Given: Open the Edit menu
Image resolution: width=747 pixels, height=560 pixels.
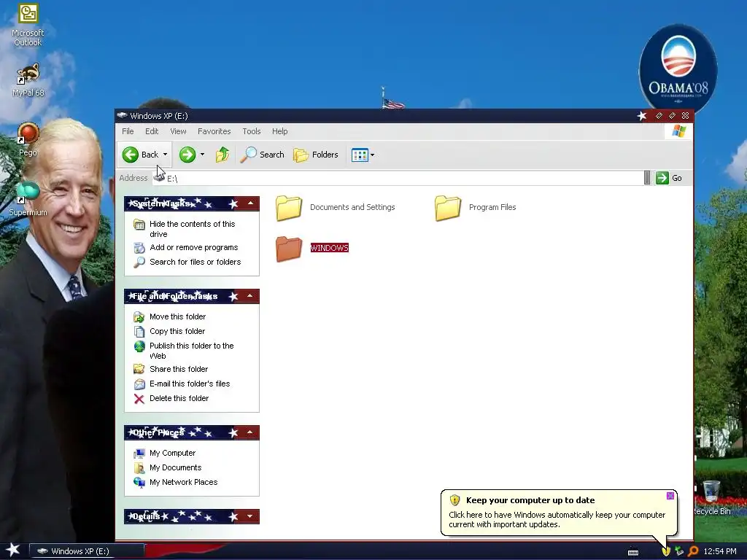Looking at the screenshot, I should point(152,131).
